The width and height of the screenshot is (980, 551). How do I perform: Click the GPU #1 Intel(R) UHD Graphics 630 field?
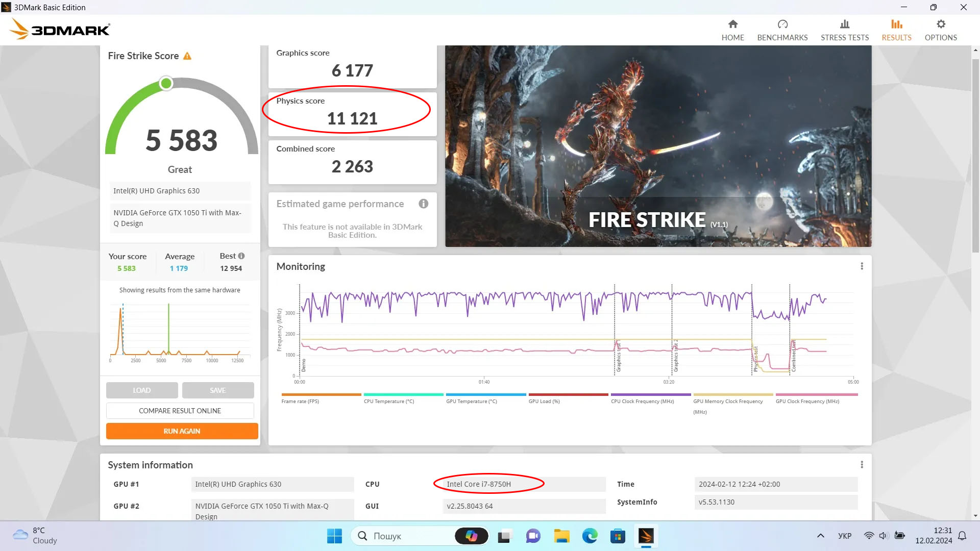click(272, 484)
